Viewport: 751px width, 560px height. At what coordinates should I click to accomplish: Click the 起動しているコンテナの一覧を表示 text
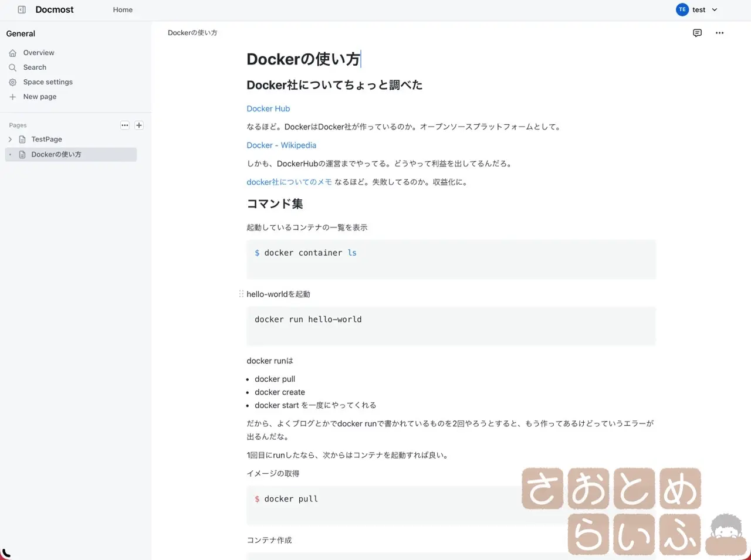click(307, 228)
